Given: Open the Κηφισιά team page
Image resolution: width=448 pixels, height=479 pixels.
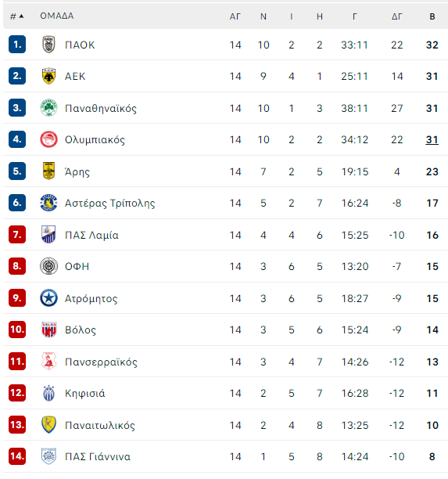Looking at the screenshot, I should (x=85, y=394).
